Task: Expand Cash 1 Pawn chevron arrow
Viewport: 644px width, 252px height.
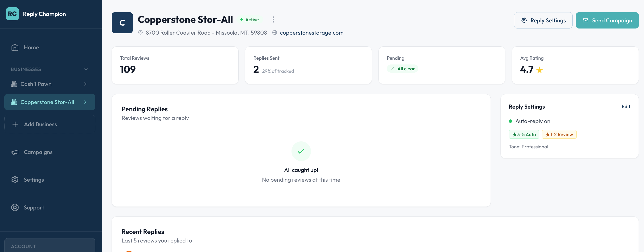Action: coord(85,84)
